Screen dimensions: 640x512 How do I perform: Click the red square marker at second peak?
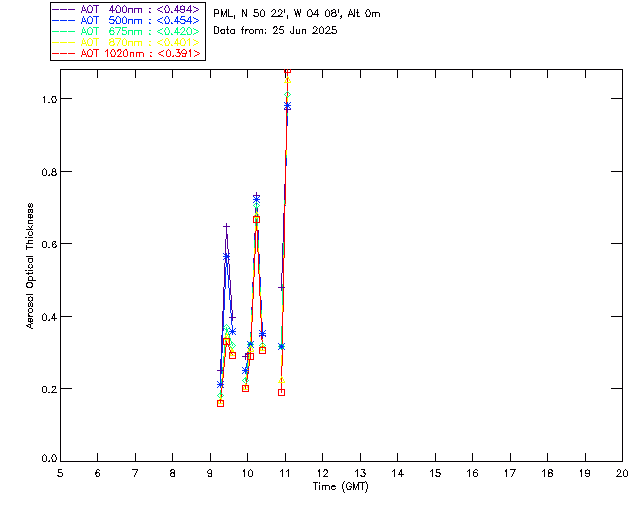256,220
